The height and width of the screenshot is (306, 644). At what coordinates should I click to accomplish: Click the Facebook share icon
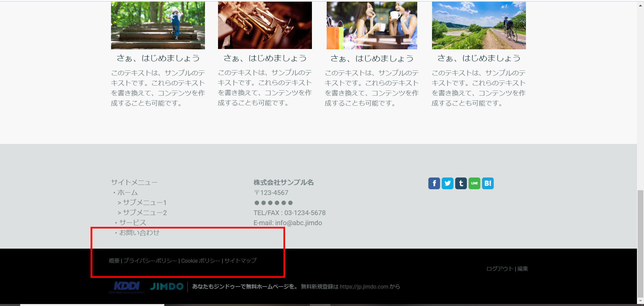click(434, 183)
